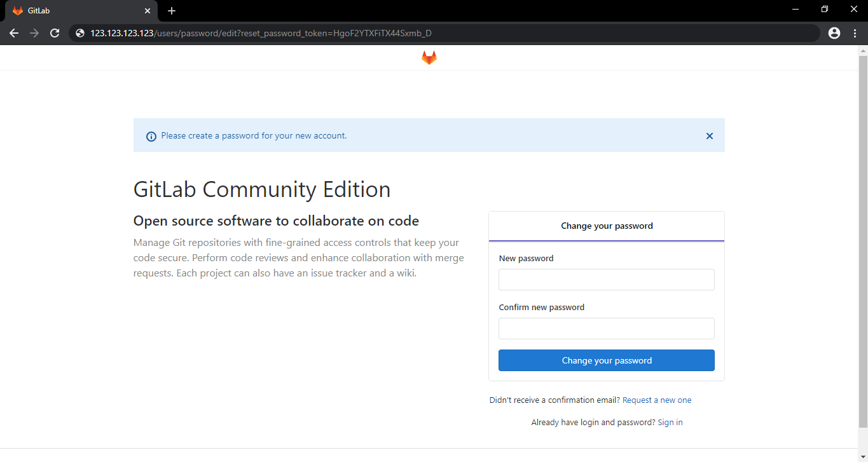
Task: Focus the Confirm new password field
Action: [x=607, y=329]
